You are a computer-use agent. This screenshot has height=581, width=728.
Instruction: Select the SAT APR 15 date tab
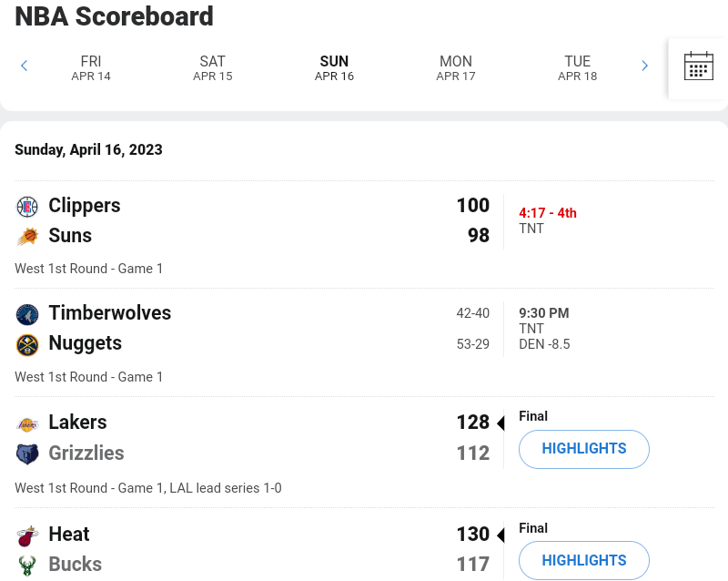point(213,68)
